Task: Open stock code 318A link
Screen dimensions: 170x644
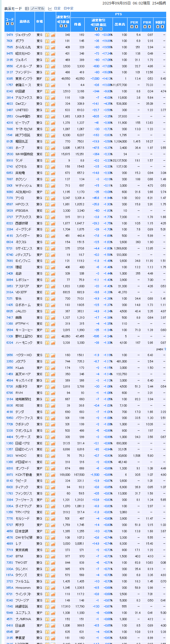Action: [10, 292]
